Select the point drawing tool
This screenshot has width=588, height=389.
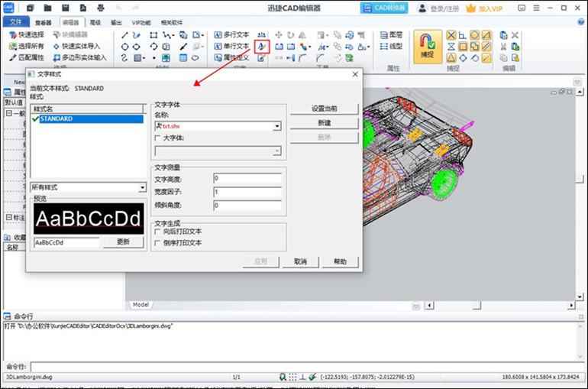point(153,58)
